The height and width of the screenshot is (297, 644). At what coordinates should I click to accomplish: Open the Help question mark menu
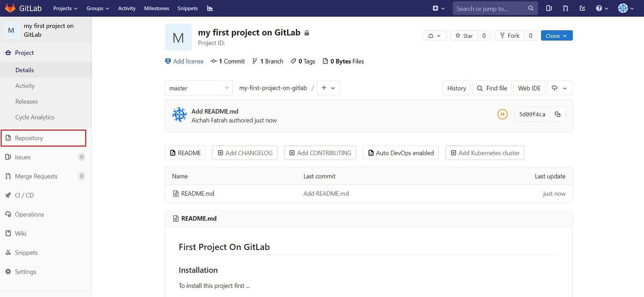click(602, 8)
